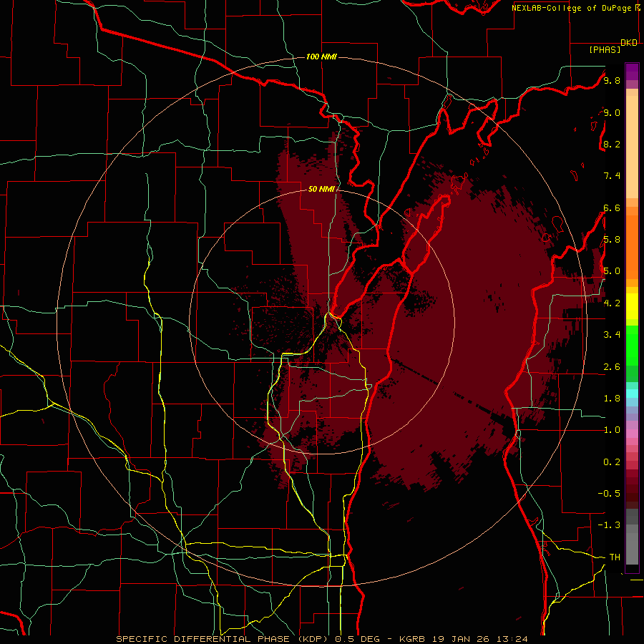This screenshot has width=644, height=644.
Task: Click the -1.3 color scale value
Action: [x=609, y=525]
